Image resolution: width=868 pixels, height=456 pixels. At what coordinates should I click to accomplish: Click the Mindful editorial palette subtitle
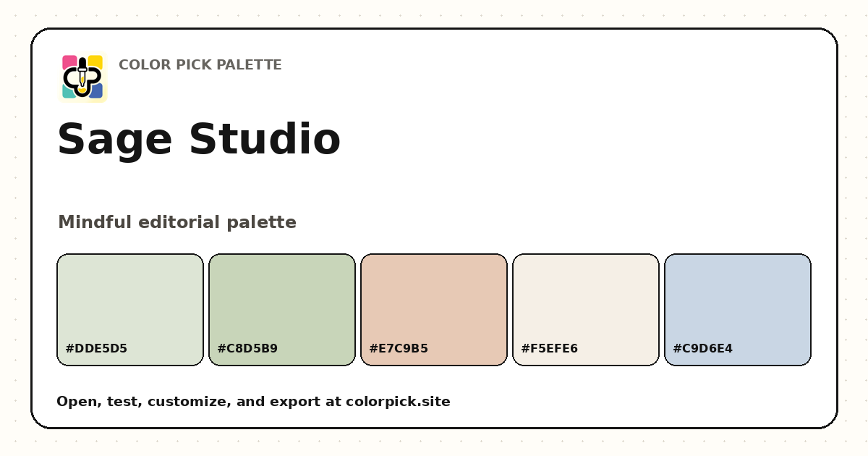pos(177,222)
